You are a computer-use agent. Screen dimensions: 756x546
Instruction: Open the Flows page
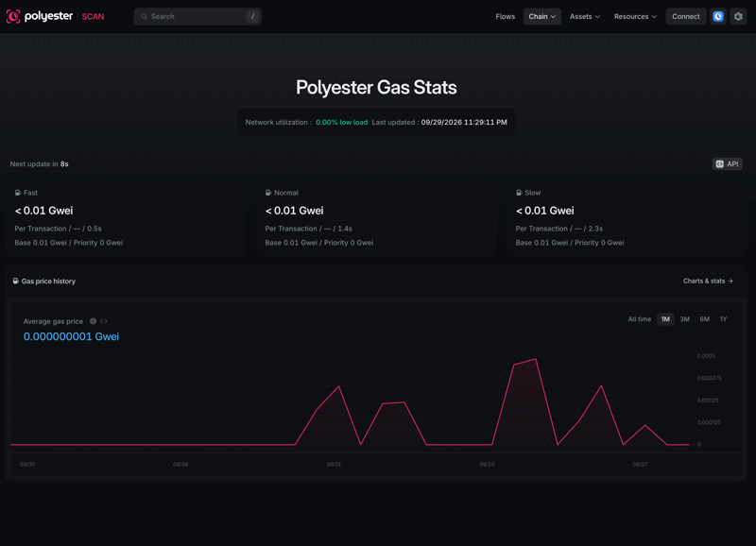pos(505,16)
